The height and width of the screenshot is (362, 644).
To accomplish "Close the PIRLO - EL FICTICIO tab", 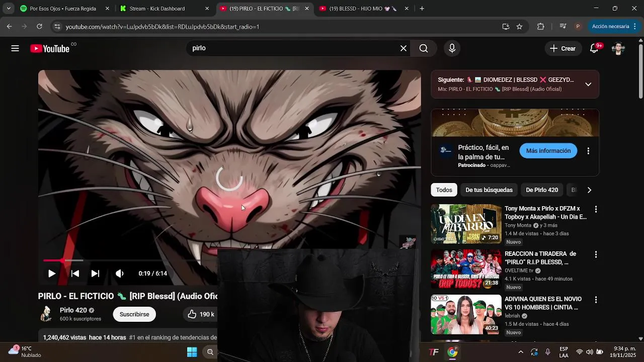I will click(307, 9).
